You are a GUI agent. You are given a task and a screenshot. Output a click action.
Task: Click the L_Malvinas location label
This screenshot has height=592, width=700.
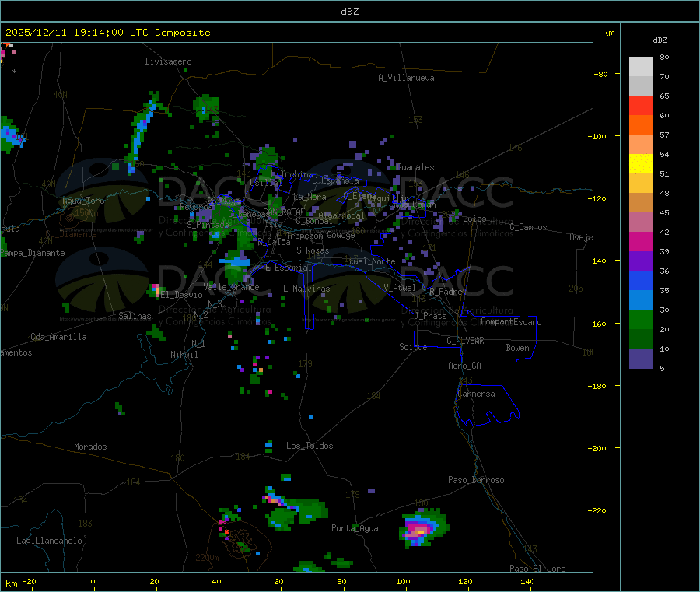click(x=306, y=289)
